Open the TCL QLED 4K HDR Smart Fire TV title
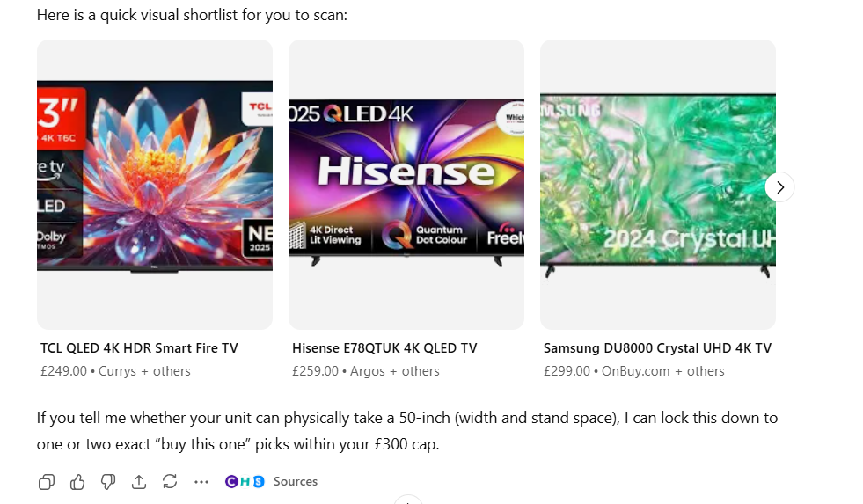 click(139, 348)
